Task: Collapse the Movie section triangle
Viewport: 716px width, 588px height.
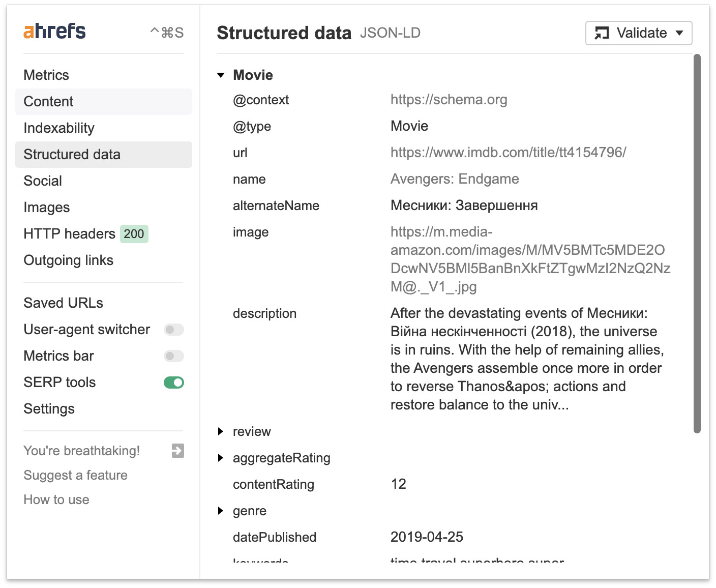Action: click(221, 75)
